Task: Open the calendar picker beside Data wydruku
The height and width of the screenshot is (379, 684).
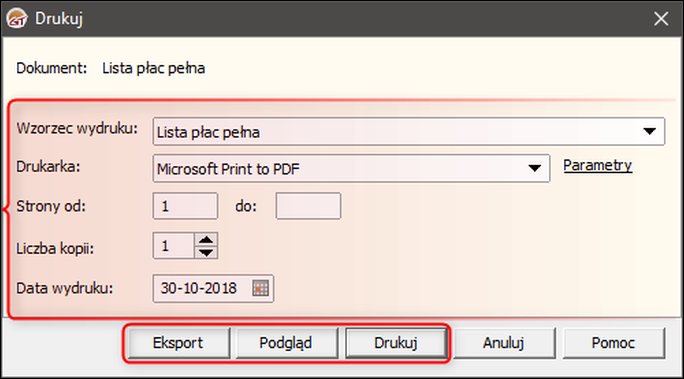Action: point(260,288)
